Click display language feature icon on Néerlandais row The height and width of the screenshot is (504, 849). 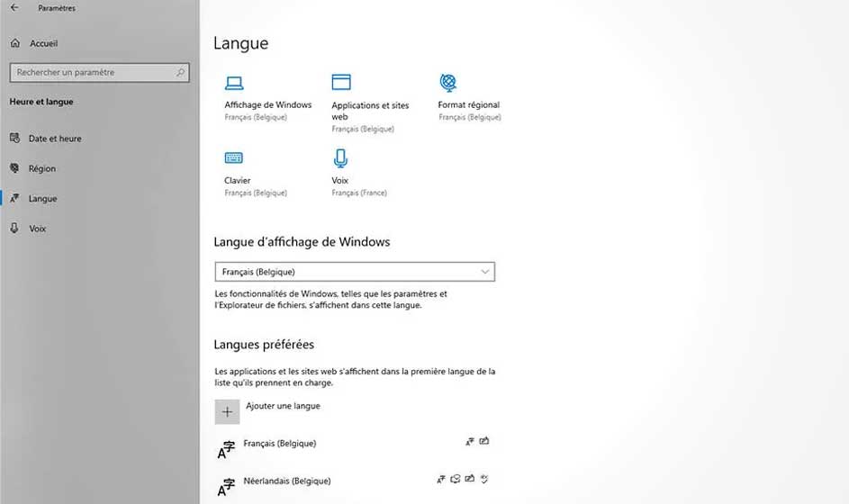(x=441, y=479)
